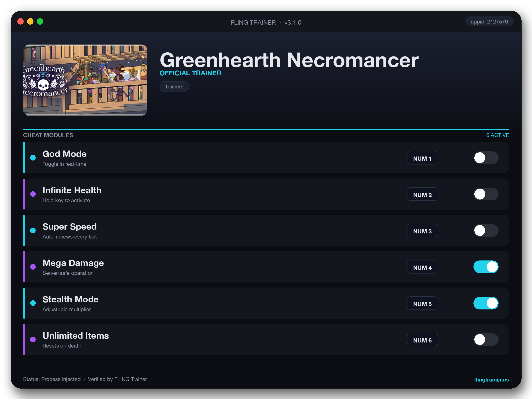The image size is (532, 399).
Task: Select the Mega Damage title text
Action: [73, 263]
